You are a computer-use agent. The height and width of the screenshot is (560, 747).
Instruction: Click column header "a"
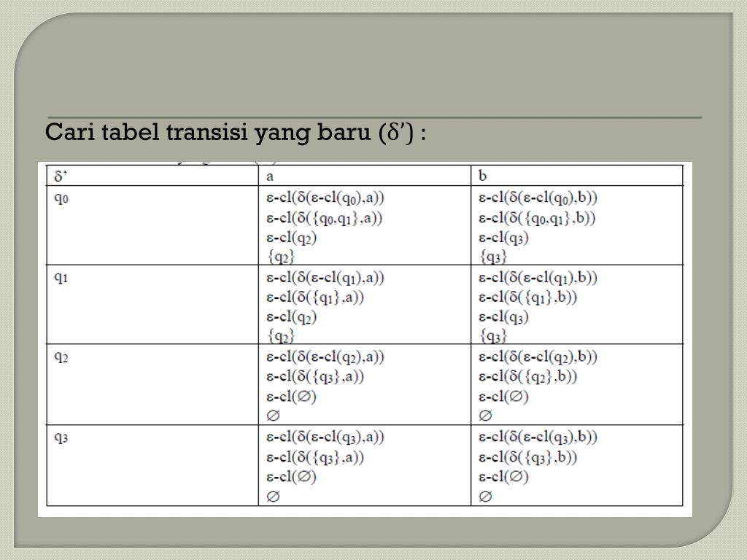[270, 176]
